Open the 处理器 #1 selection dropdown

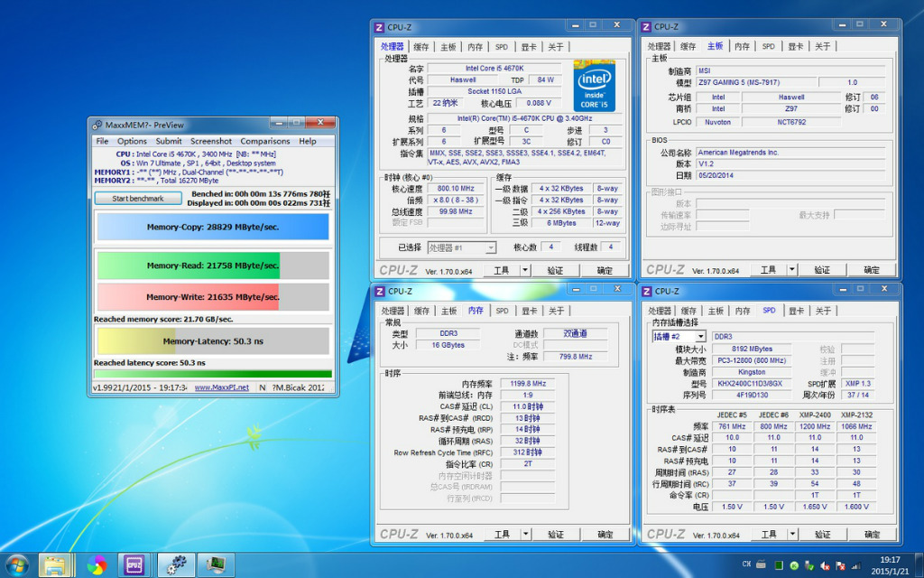[x=490, y=248]
